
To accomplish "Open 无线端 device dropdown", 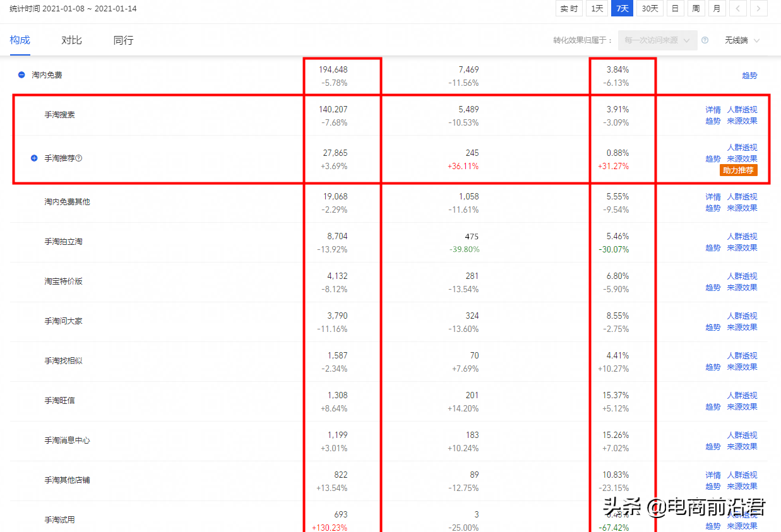I will (742, 40).
